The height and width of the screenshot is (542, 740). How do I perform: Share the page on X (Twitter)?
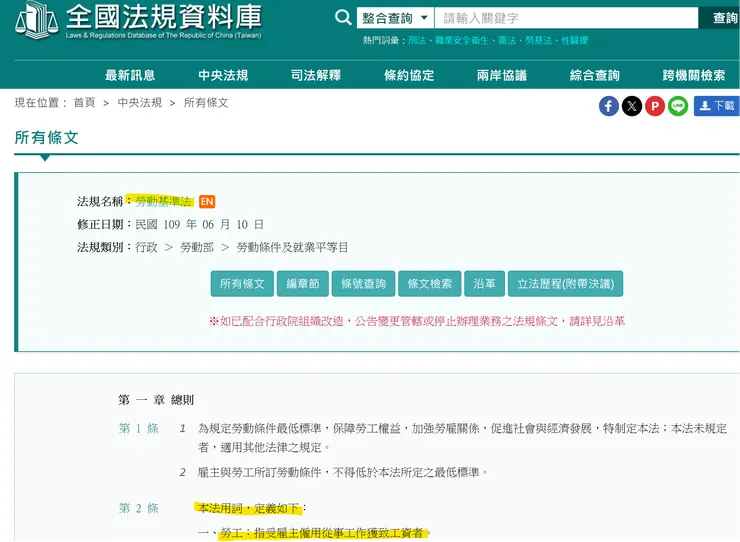pos(632,106)
